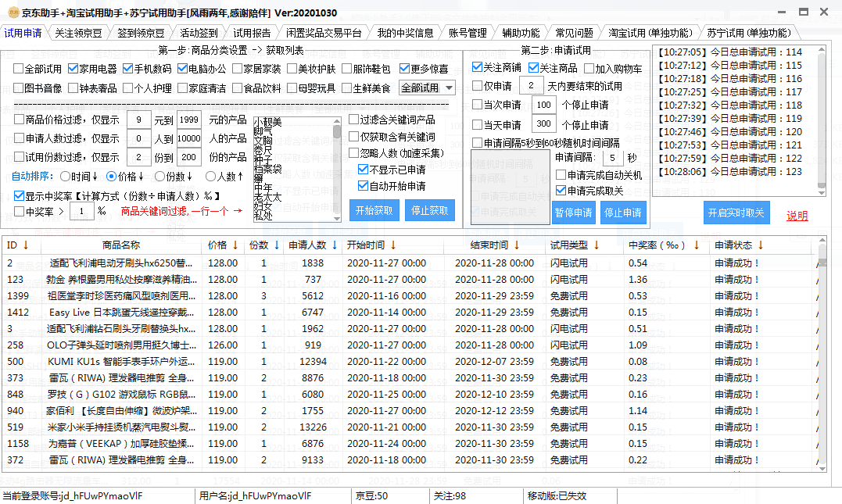The image size is (842, 504).
Task: Open the 全部试用 dropdown list
Action: point(428,88)
